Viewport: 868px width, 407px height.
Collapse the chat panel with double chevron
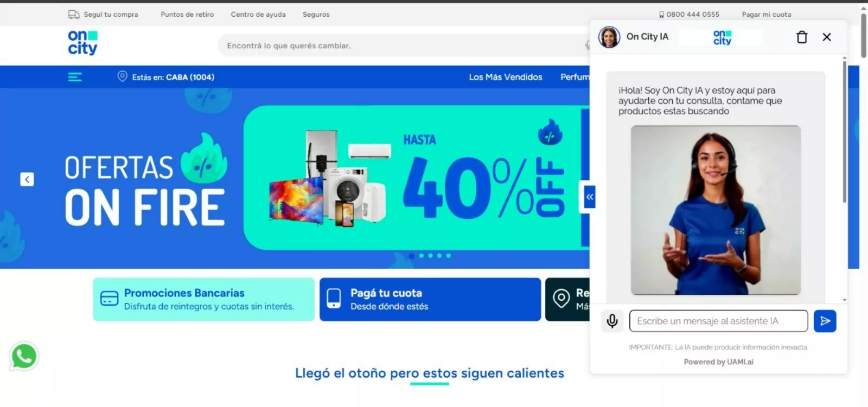click(589, 197)
